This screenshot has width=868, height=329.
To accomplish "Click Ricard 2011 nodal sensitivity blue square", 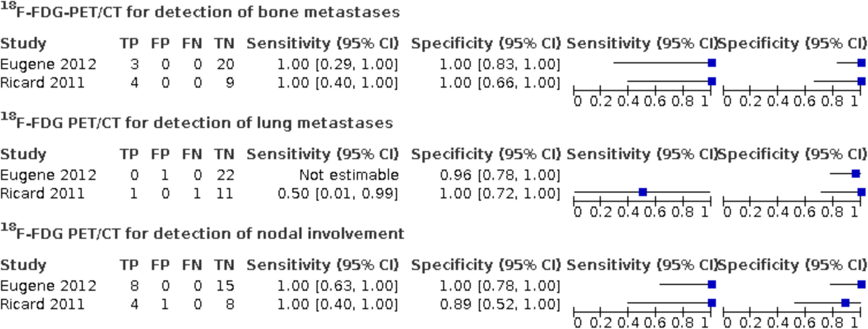I will 711,303.
